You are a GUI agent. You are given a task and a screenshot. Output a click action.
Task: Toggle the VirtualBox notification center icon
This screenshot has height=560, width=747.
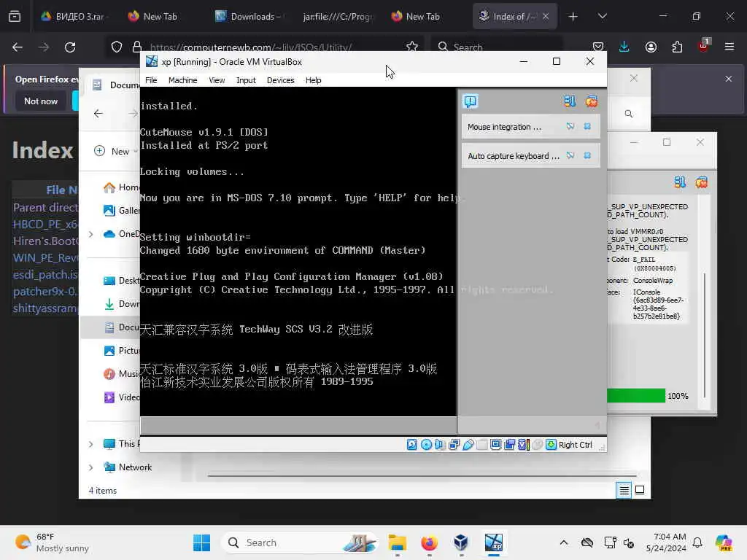(471, 101)
